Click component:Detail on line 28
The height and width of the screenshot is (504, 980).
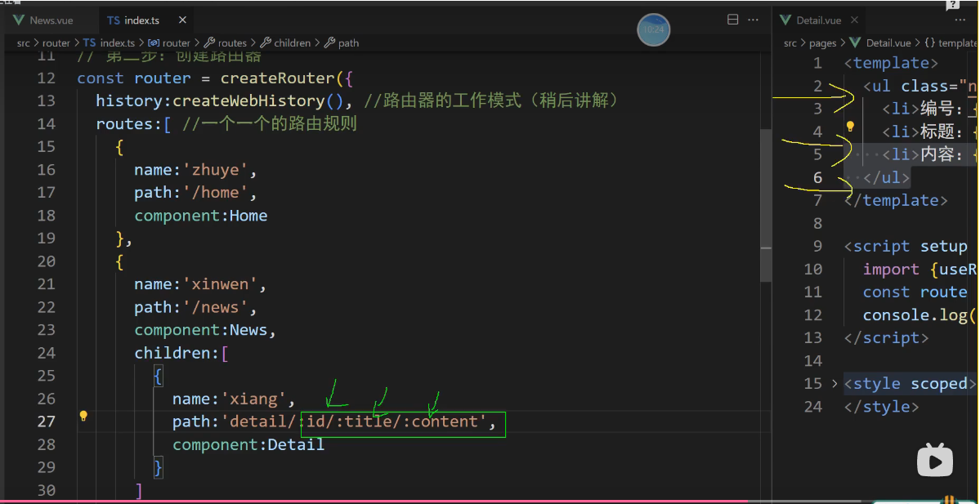click(248, 444)
